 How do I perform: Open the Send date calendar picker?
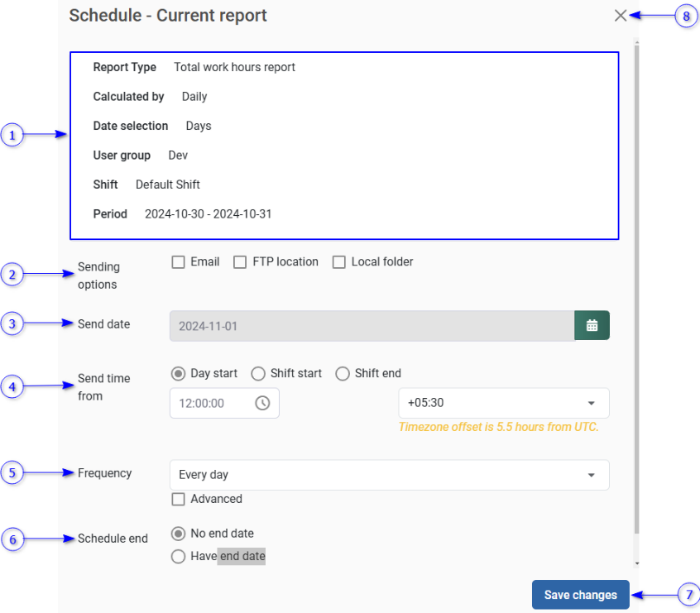point(592,326)
